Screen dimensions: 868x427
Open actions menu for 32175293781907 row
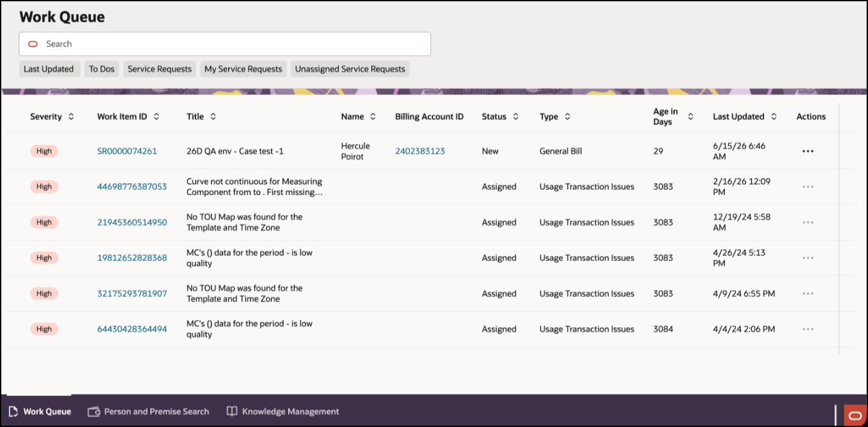(x=808, y=294)
